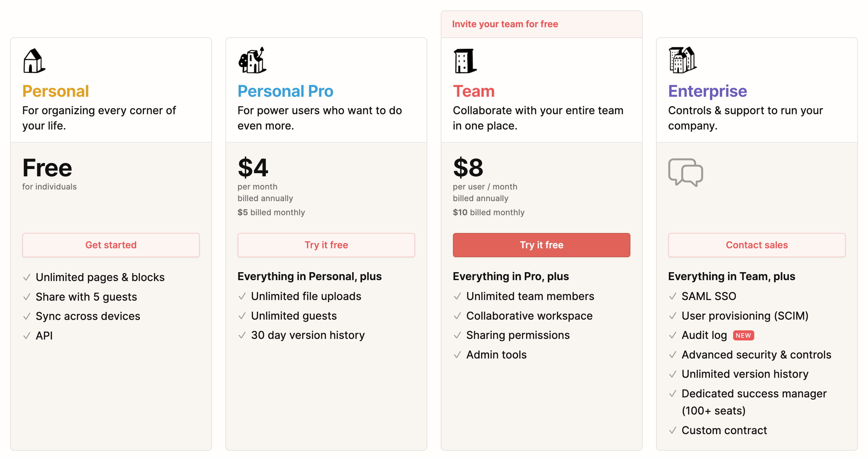Select the Personal Pro plan heading
Image resolution: width=868 pixels, height=458 pixels.
pyautogui.click(x=285, y=91)
